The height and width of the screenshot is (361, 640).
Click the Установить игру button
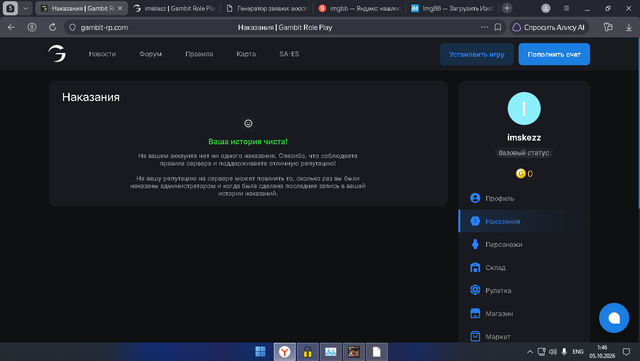[x=476, y=54]
